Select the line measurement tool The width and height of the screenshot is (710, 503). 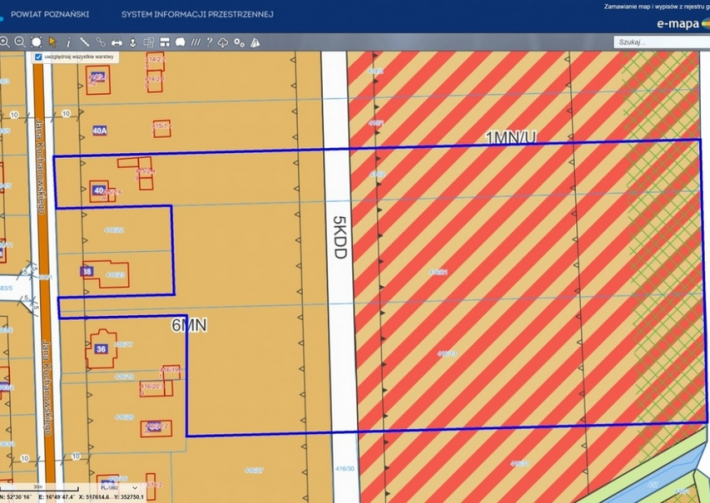click(x=84, y=42)
